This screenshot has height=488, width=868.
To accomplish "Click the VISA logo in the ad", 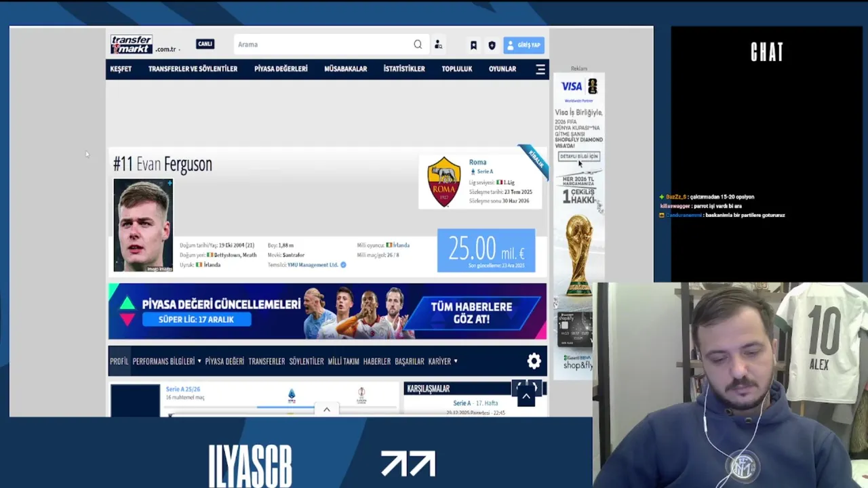I will click(572, 86).
